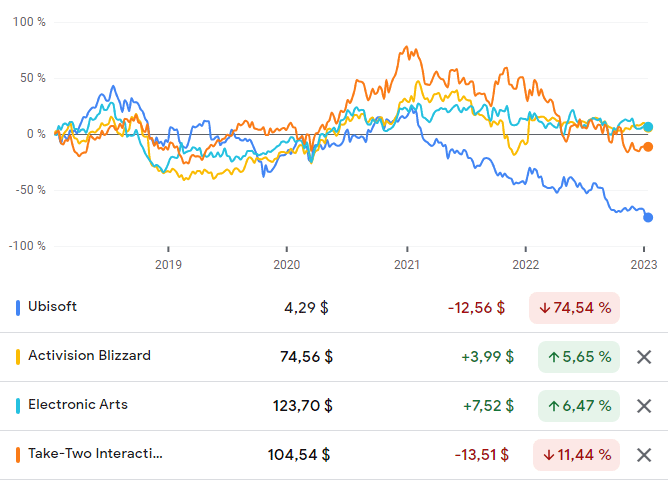Viewport: 668px width, 480px height.
Task: Click Ubisoft's 74,54 % decline badge
Action: (575, 308)
